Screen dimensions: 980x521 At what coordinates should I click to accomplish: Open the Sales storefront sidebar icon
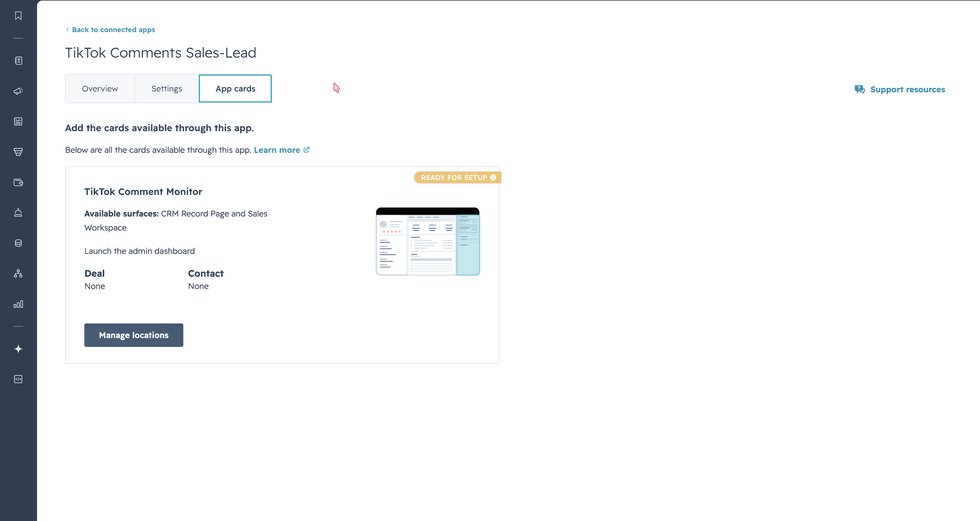point(18,152)
